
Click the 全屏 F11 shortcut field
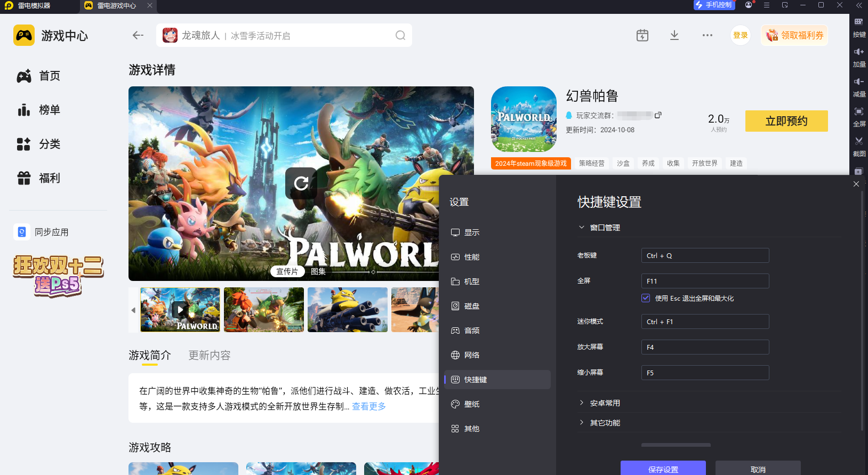tap(705, 281)
